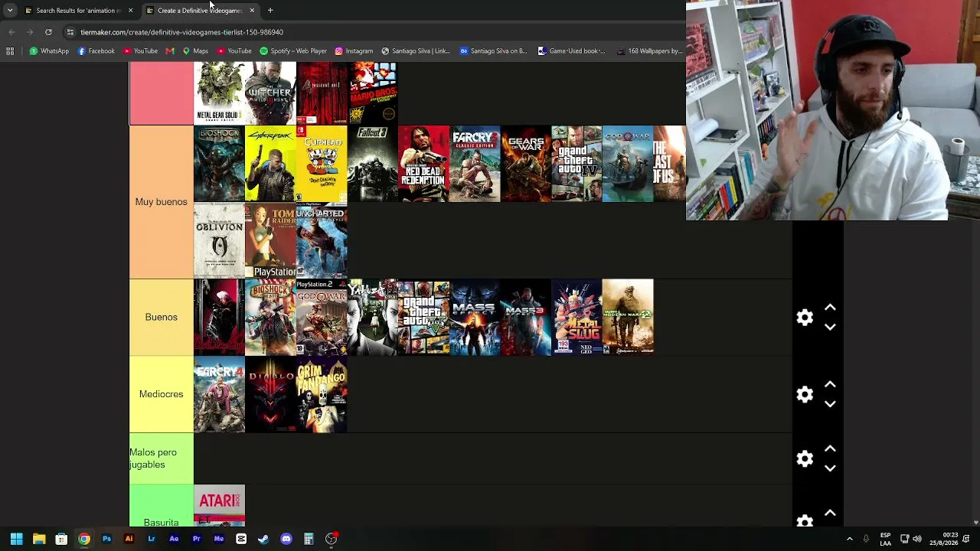Open File Explorer from the taskbar
Screen dimensions: 980x551
coord(39,539)
